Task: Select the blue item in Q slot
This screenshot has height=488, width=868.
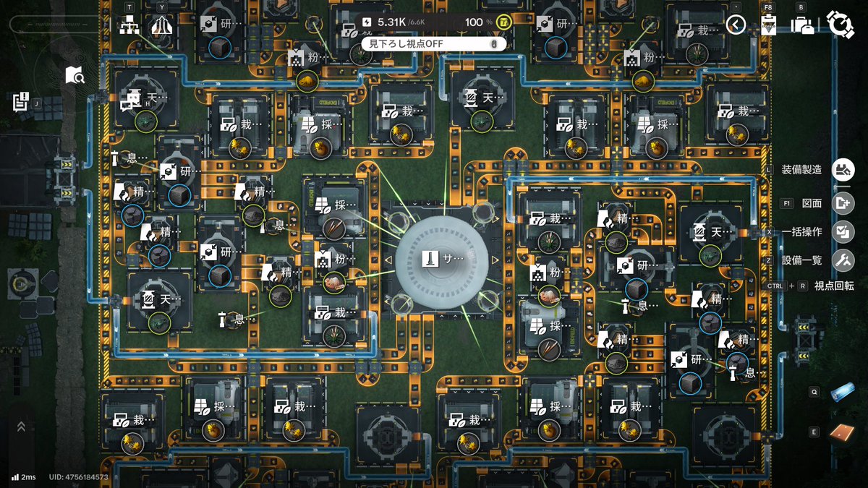Action: tap(842, 392)
